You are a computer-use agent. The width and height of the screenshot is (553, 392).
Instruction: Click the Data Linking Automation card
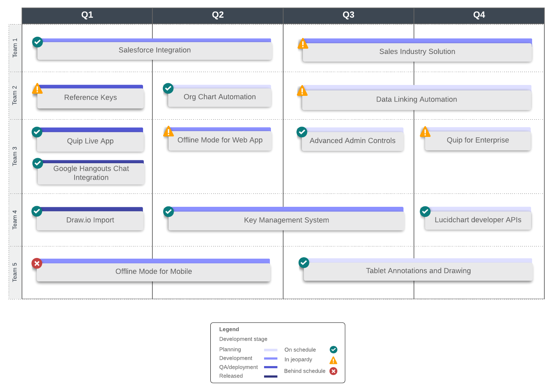(416, 100)
